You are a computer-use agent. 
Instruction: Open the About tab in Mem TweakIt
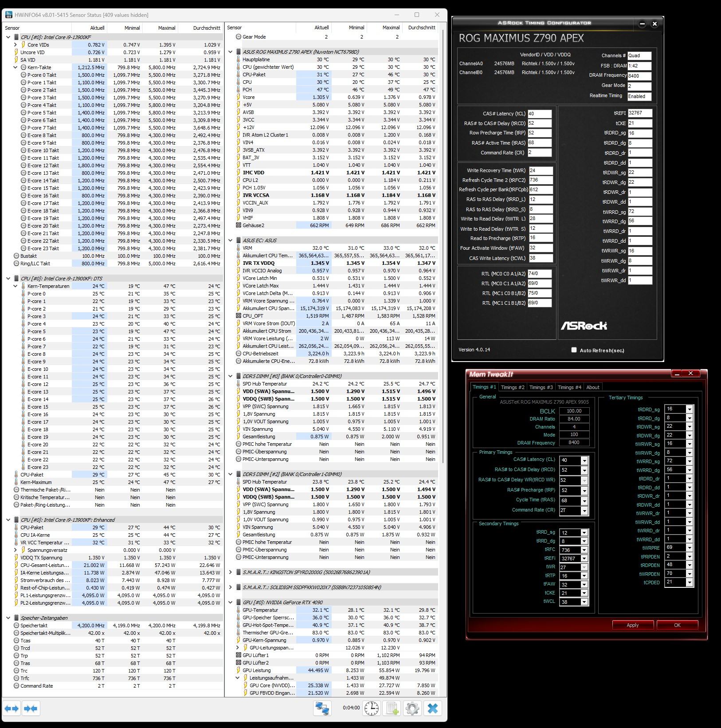(593, 387)
